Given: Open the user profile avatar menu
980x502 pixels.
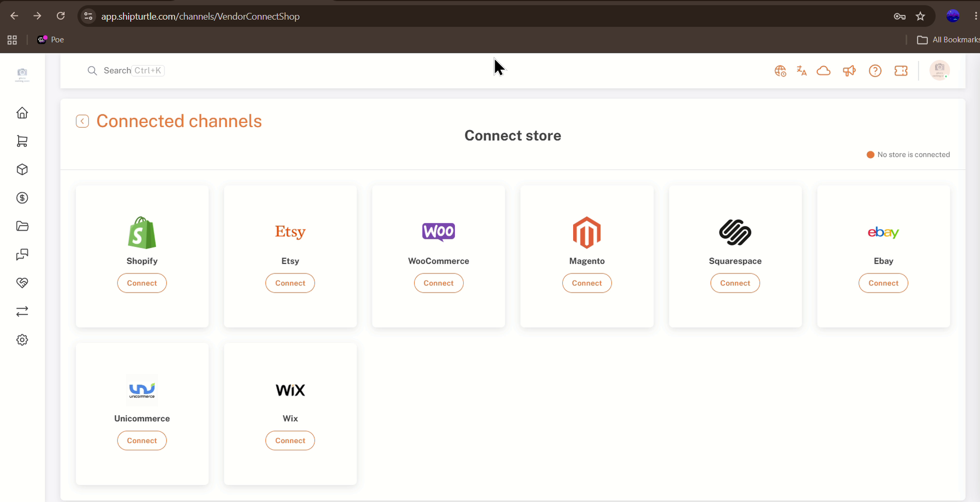Looking at the screenshot, I should tap(940, 70).
